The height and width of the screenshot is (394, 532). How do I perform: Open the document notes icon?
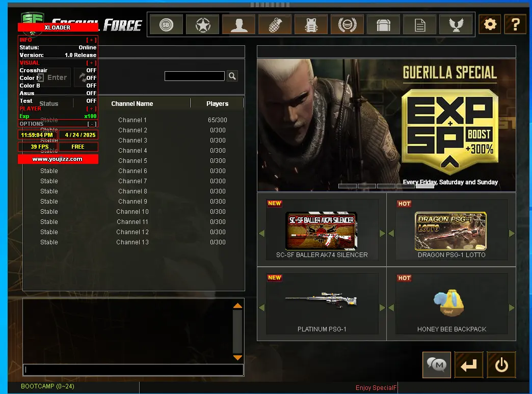click(420, 25)
